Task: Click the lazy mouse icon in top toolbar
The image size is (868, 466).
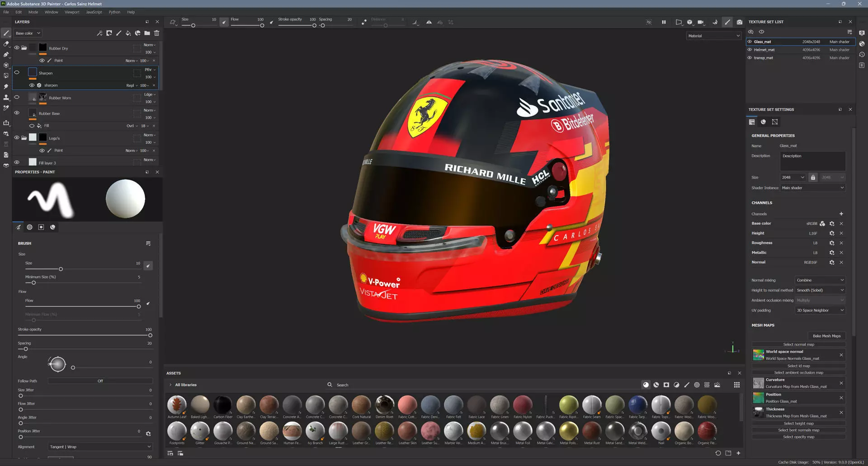Action: 364,22
